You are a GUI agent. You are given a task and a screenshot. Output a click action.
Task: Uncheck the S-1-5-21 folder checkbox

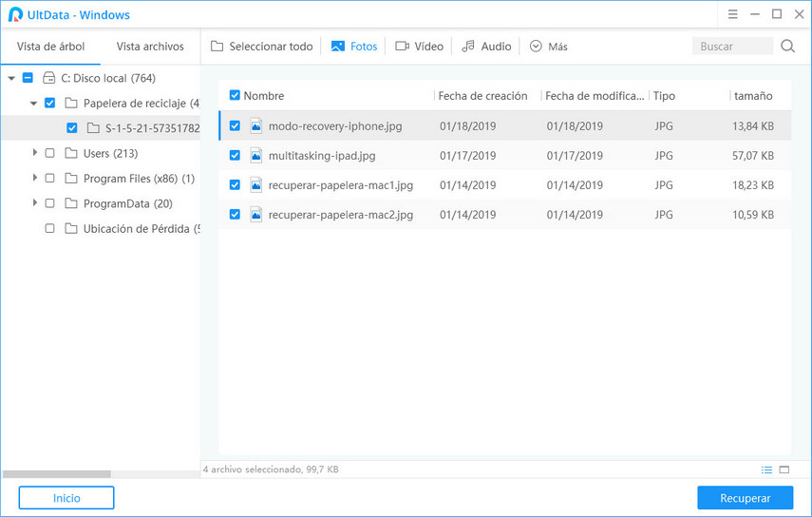(x=72, y=128)
